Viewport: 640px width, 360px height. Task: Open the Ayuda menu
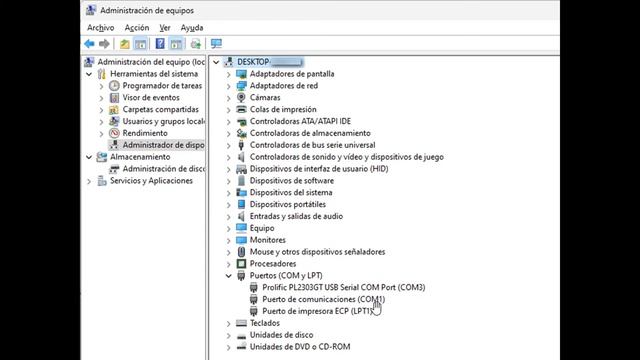tap(192, 28)
